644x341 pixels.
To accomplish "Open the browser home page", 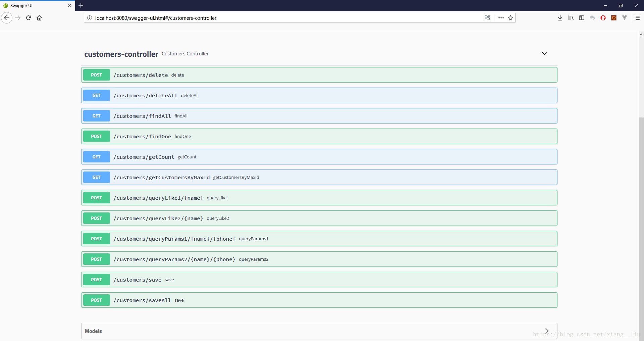I will pyautogui.click(x=39, y=18).
